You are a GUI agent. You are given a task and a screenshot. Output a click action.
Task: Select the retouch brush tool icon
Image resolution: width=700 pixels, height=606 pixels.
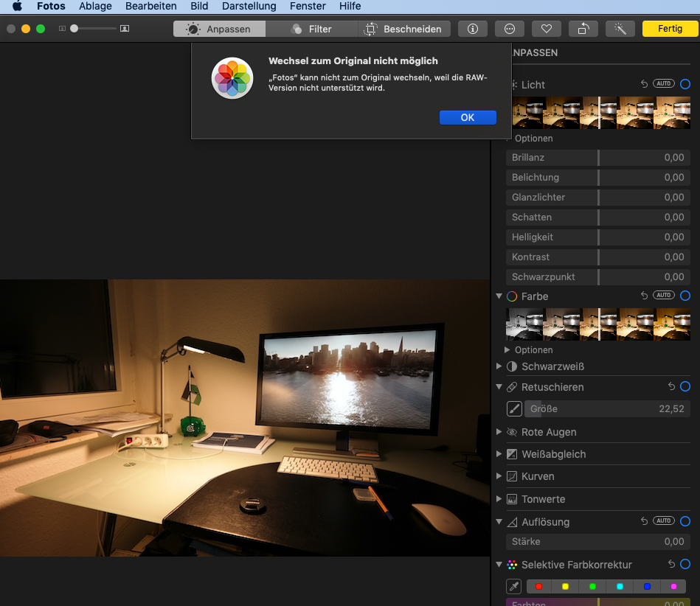[514, 409]
